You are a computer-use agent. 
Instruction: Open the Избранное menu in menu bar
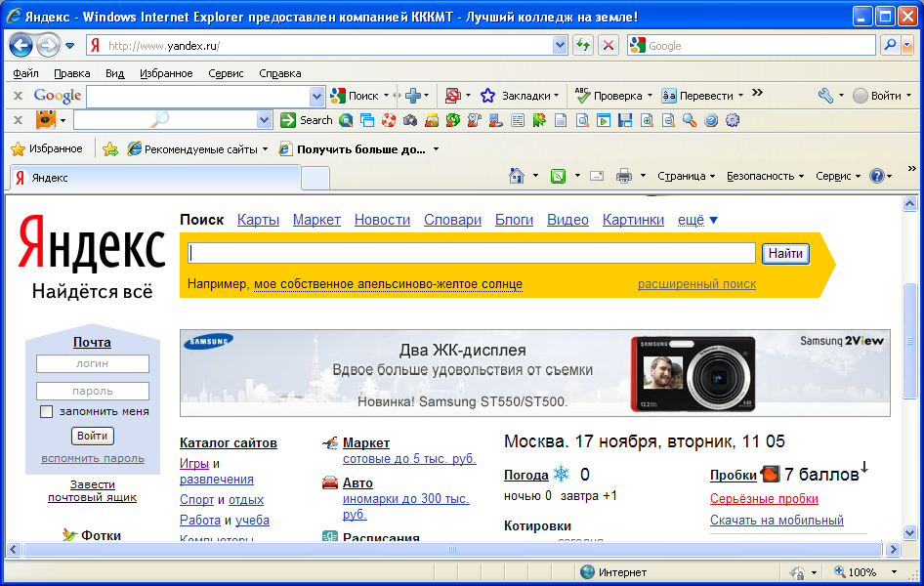pyautogui.click(x=166, y=73)
